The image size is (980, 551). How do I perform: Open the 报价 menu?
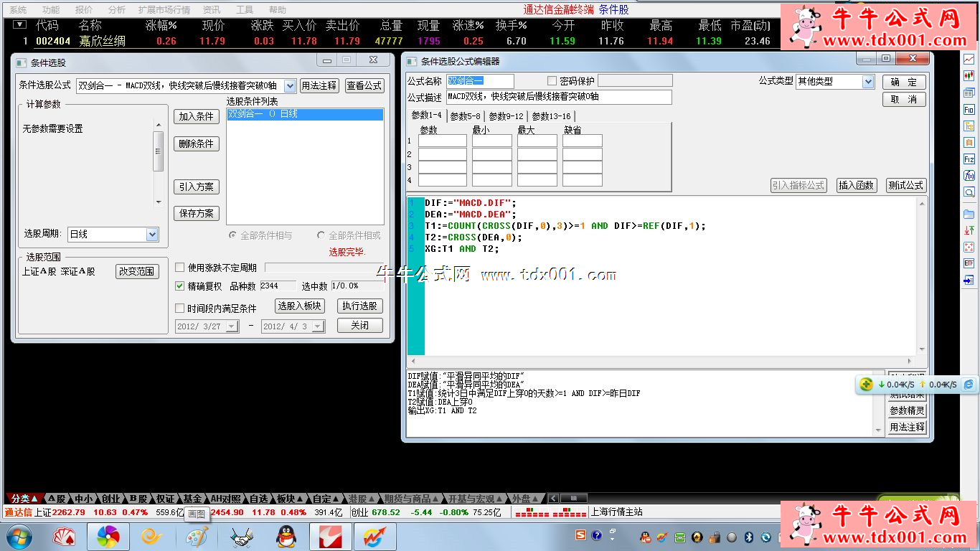[x=84, y=10]
